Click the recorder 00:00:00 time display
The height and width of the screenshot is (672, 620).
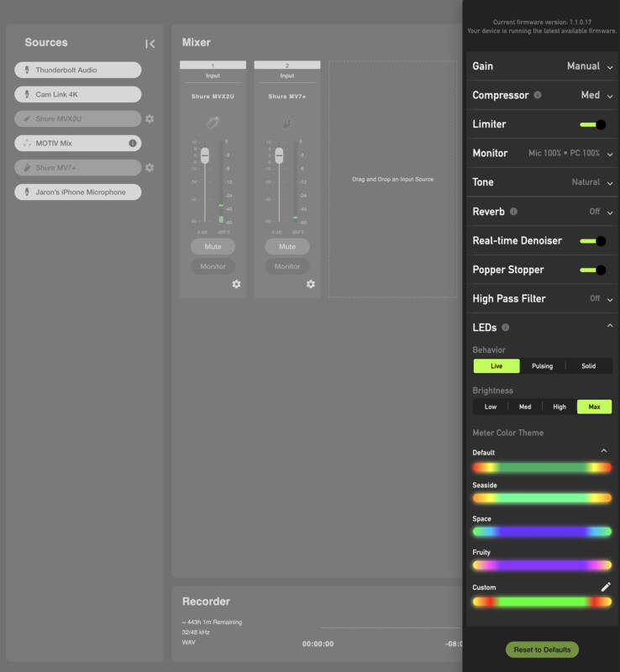(x=318, y=643)
